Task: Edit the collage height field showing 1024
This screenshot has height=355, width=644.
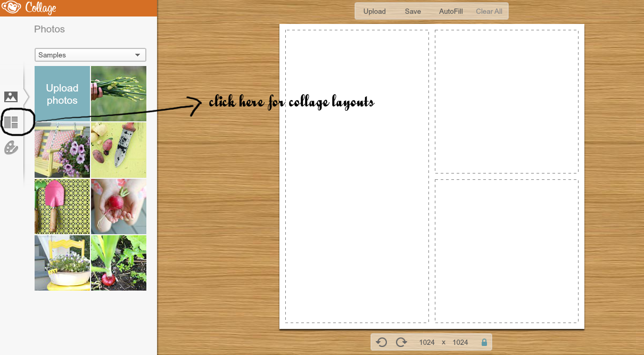Action: click(460, 342)
